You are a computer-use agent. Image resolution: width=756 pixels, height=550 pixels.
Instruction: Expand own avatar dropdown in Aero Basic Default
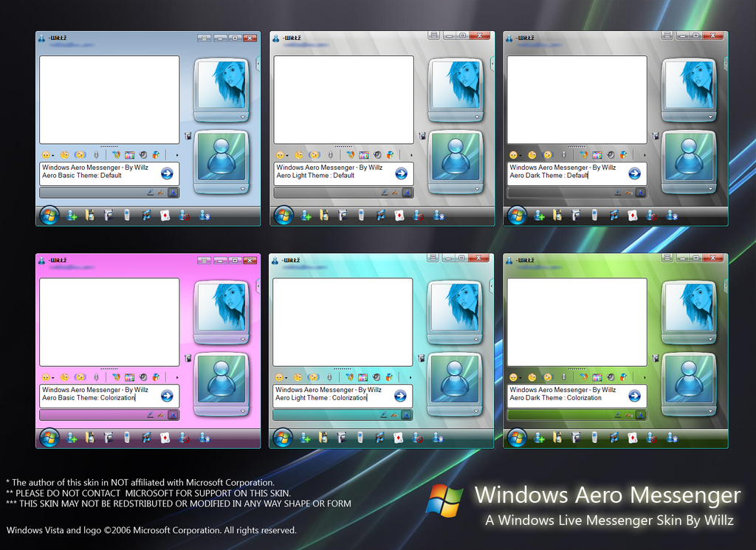pyautogui.click(x=243, y=189)
